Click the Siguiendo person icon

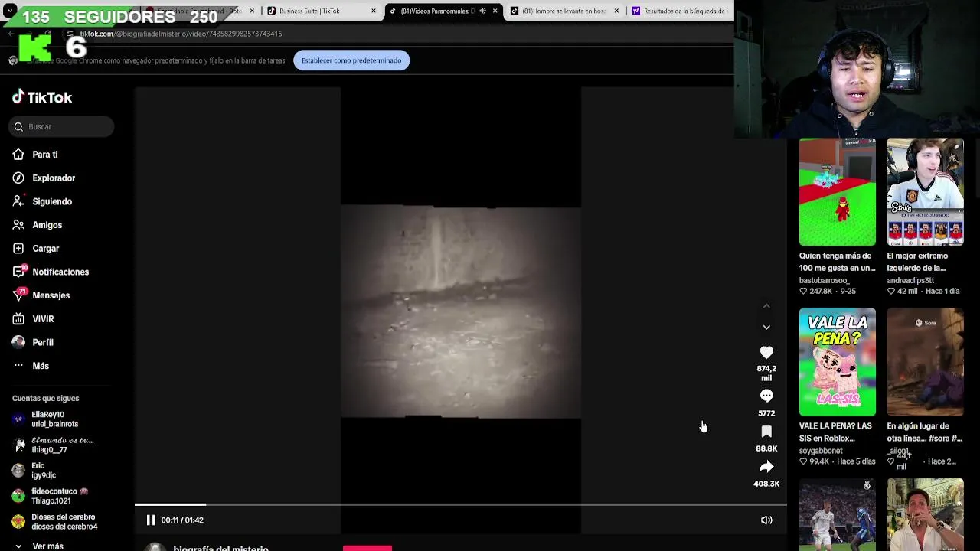point(18,201)
